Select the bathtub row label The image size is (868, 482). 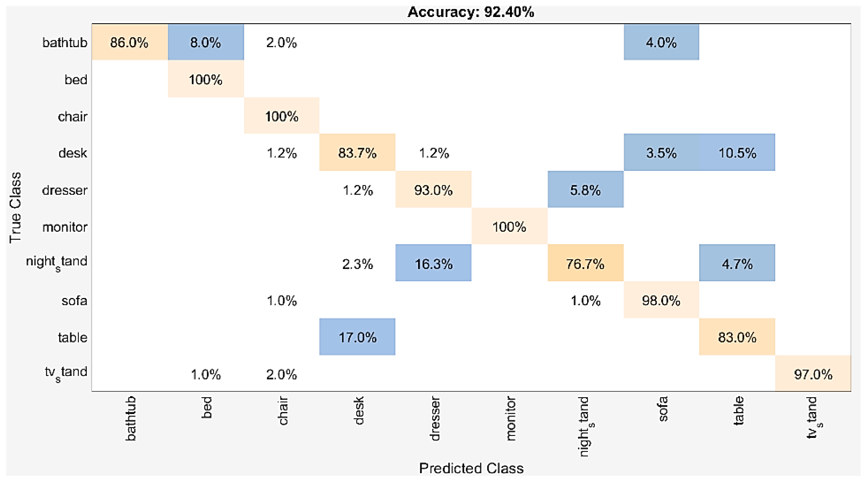pos(64,43)
